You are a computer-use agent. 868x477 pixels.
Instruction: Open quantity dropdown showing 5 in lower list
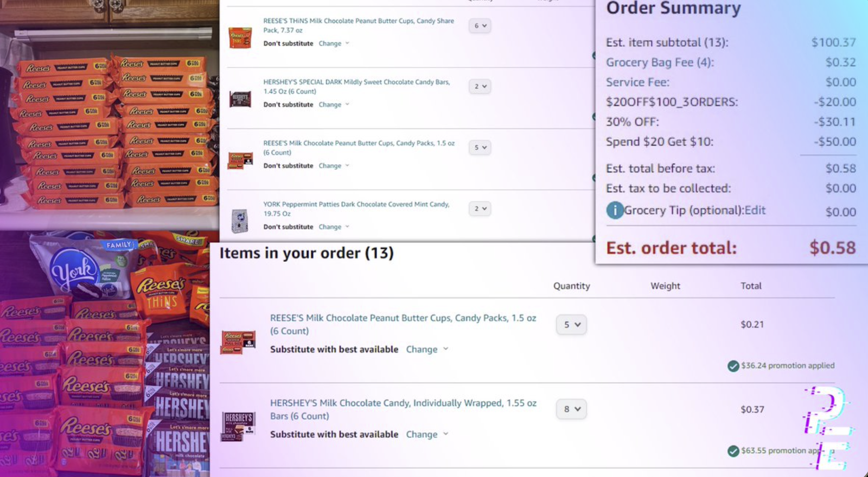pos(571,325)
